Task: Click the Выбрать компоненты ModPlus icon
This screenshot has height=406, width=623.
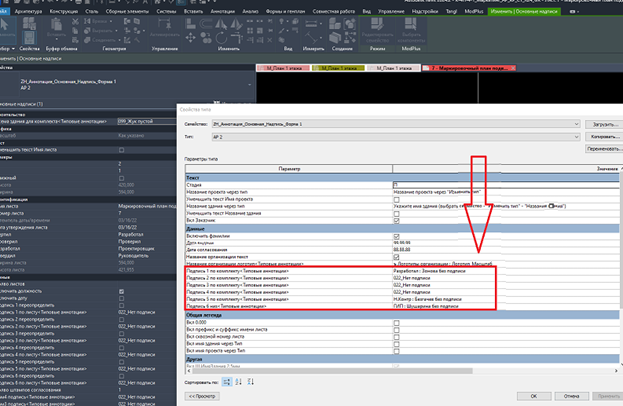Action: [410, 24]
